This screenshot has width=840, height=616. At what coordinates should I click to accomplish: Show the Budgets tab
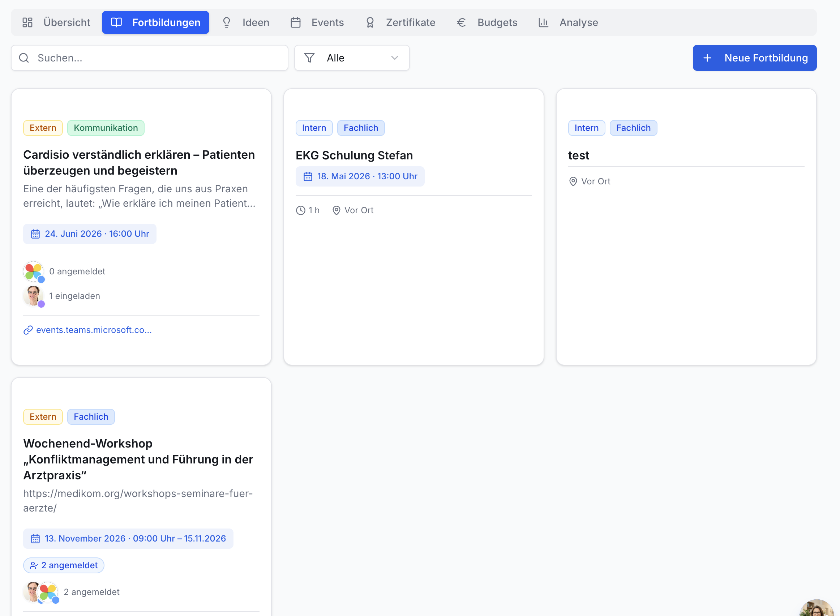[x=487, y=22]
